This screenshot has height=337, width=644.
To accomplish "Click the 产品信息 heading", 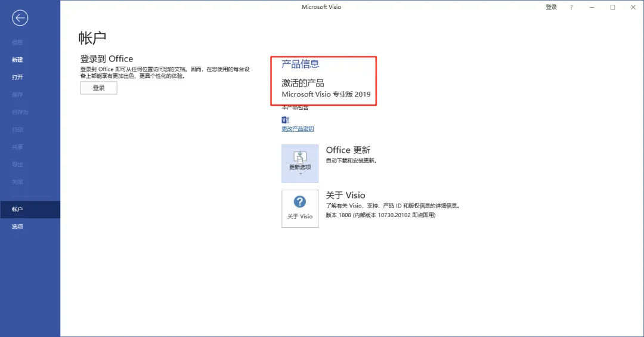I will [x=300, y=64].
